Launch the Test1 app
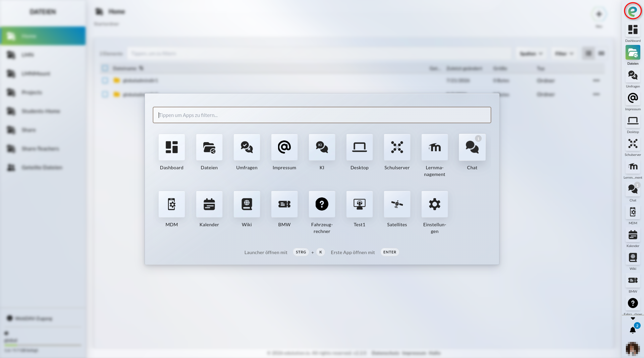 tap(359, 204)
